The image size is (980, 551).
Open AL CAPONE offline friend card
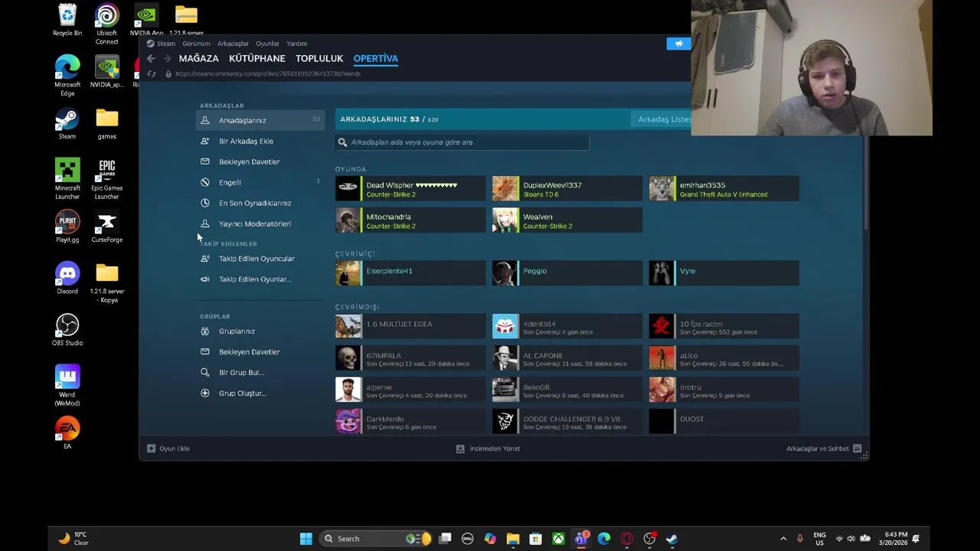[567, 358]
